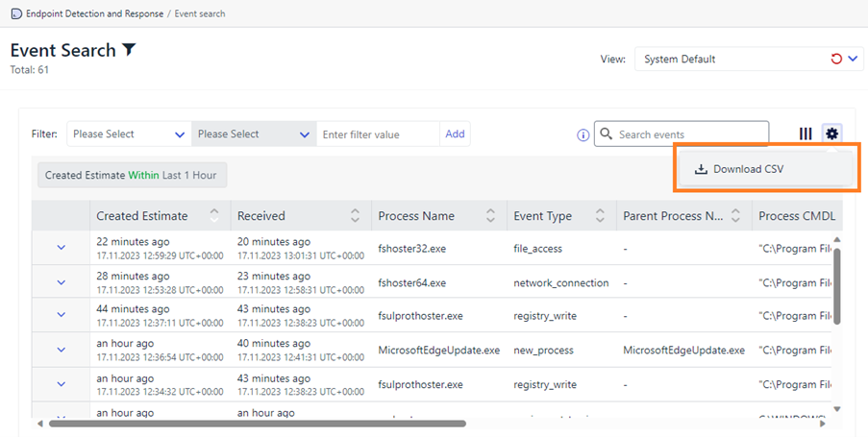
Task: Expand the fshoster32.exe event row
Action: tap(62, 247)
